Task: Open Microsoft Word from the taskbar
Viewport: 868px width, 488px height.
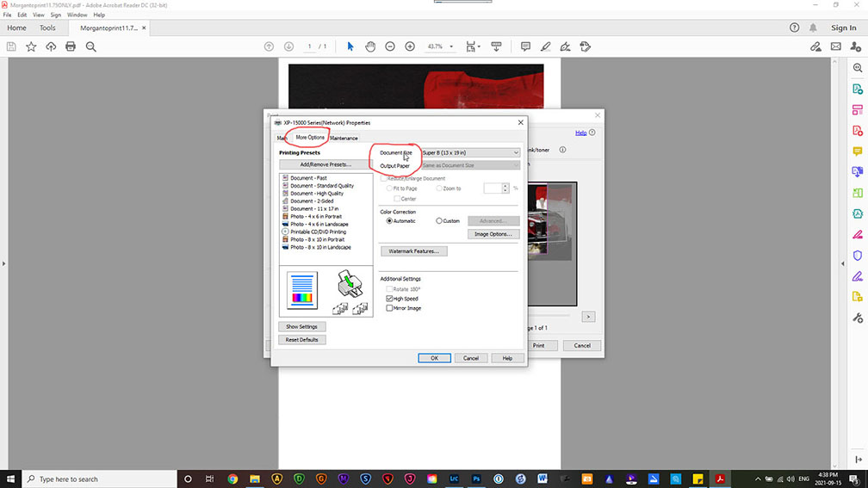Action: [x=542, y=479]
